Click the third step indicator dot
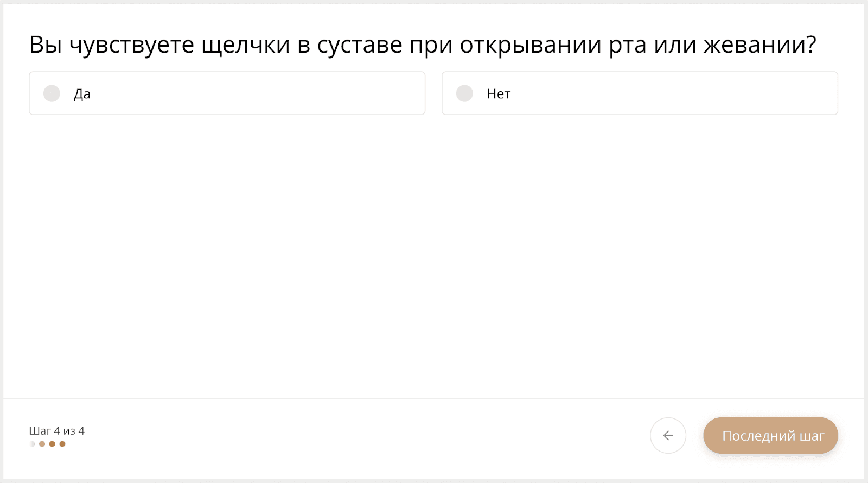The image size is (868, 483). (x=52, y=444)
